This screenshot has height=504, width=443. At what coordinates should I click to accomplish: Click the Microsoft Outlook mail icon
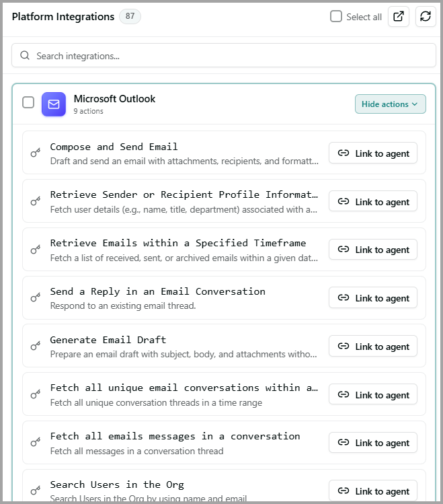pos(54,104)
